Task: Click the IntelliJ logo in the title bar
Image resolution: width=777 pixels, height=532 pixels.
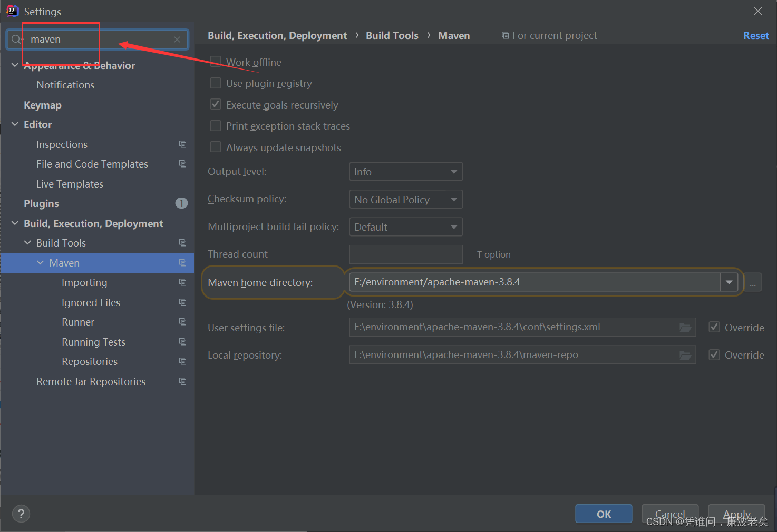Action: (12, 11)
